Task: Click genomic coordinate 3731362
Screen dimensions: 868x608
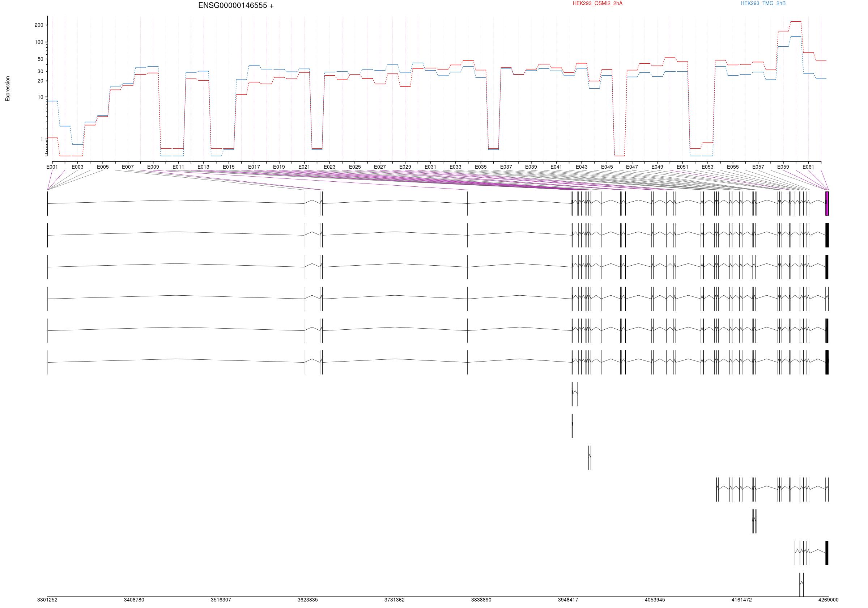Action: click(395, 600)
